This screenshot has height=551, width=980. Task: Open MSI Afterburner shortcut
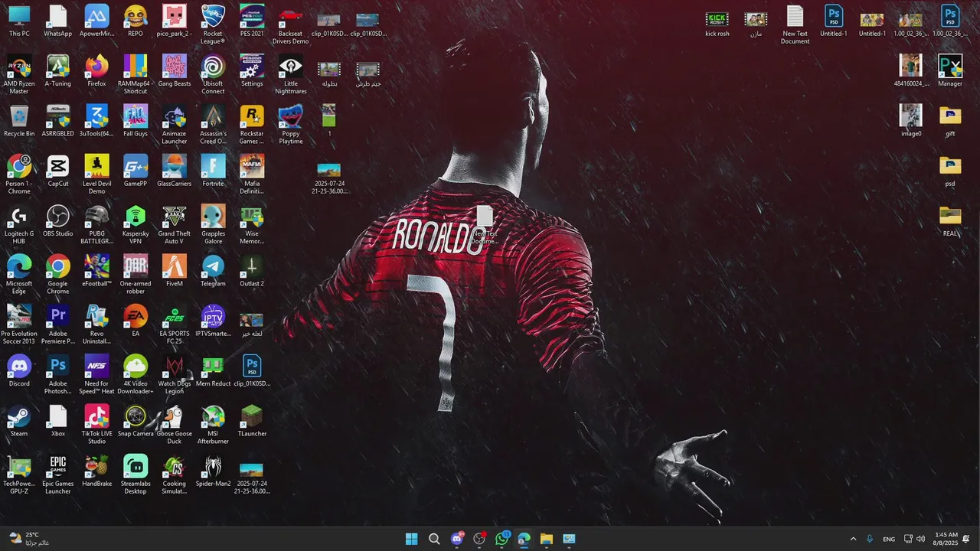213,425
